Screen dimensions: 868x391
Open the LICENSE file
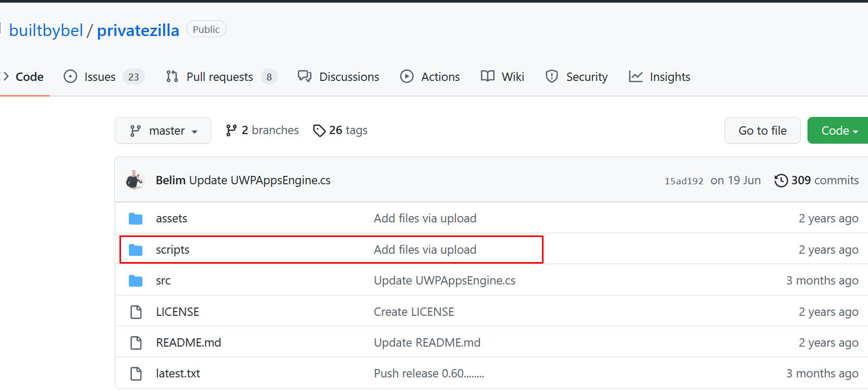point(177,312)
